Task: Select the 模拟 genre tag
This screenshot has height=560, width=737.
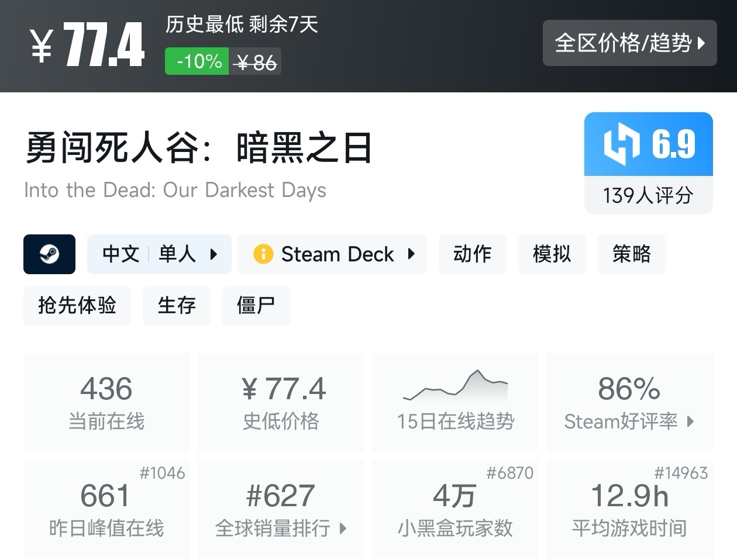Action: 552,254
